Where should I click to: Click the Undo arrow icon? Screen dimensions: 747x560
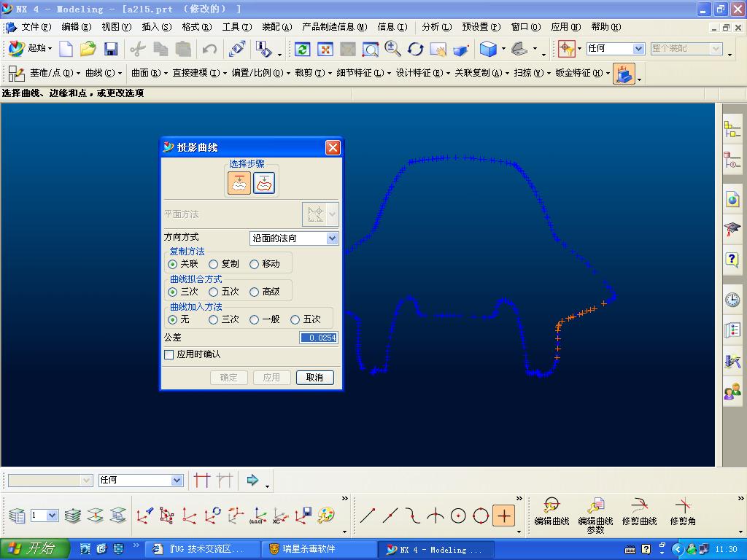click(209, 49)
